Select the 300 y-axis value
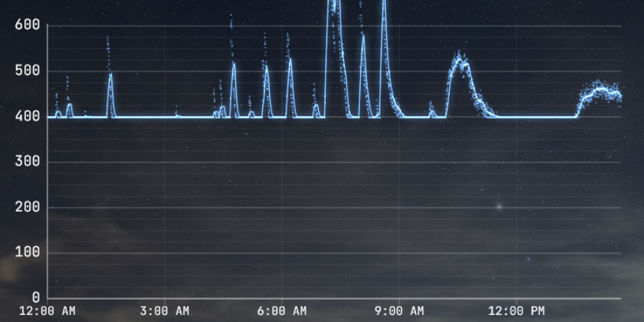The image size is (644, 322). (x=27, y=162)
